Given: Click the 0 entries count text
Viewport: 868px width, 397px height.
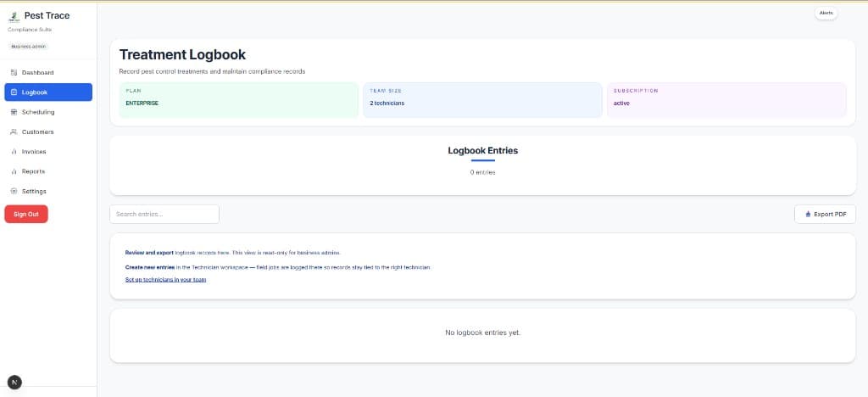Looking at the screenshot, I should click(482, 173).
